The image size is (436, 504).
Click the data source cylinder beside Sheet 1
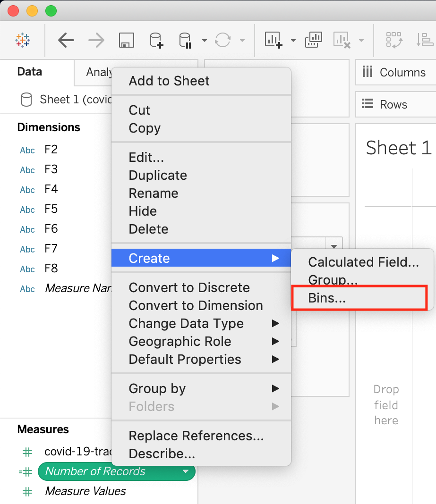pos(26,100)
